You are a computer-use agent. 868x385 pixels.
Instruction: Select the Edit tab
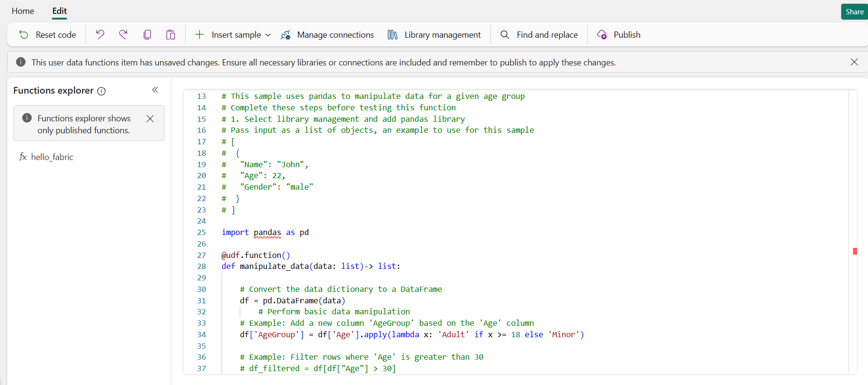tap(60, 11)
